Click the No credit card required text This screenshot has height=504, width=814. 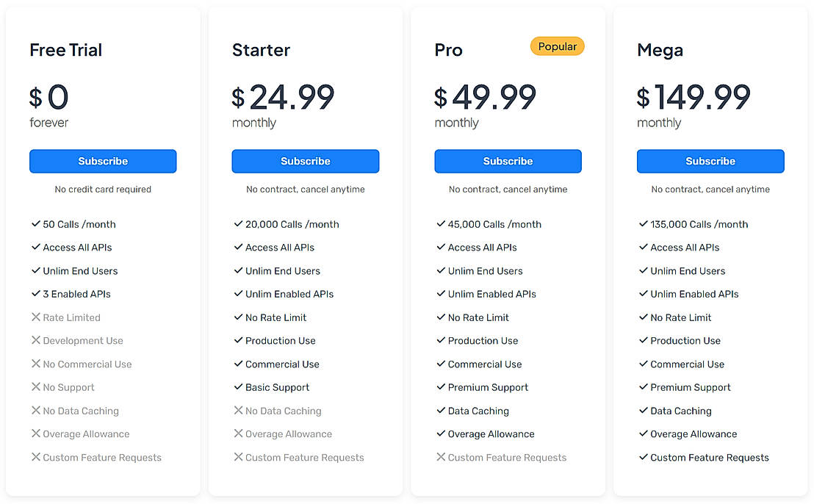103,189
